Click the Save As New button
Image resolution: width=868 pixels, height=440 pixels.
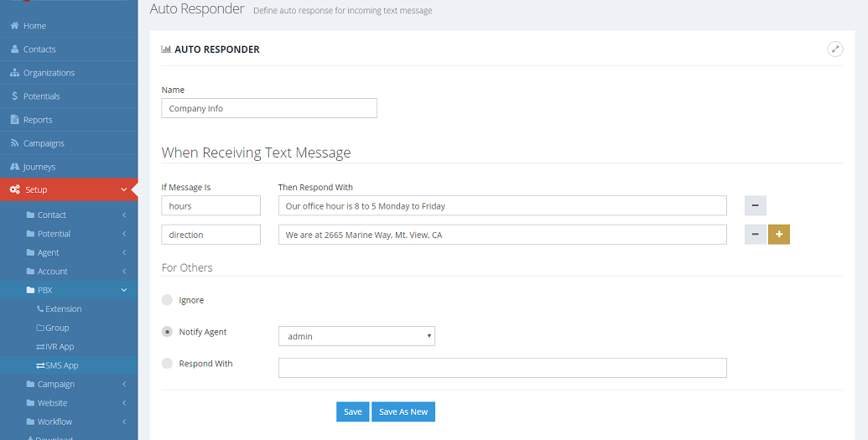tap(403, 412)
